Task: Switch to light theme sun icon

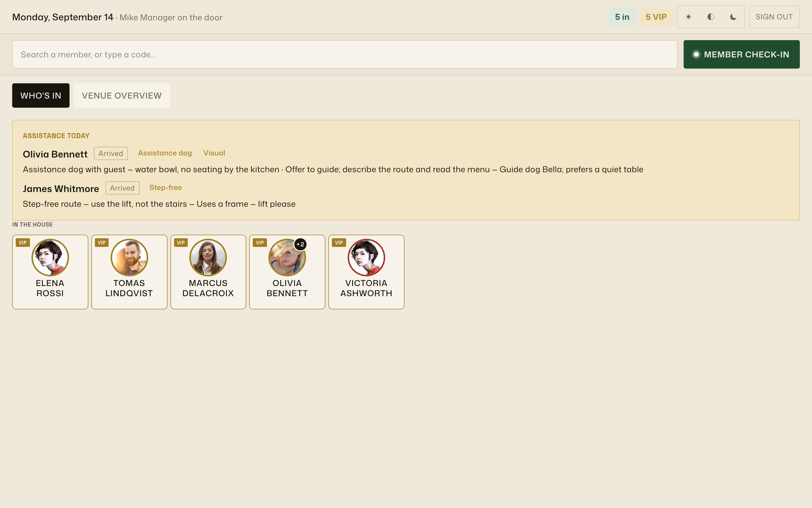Action: [688, 17]
